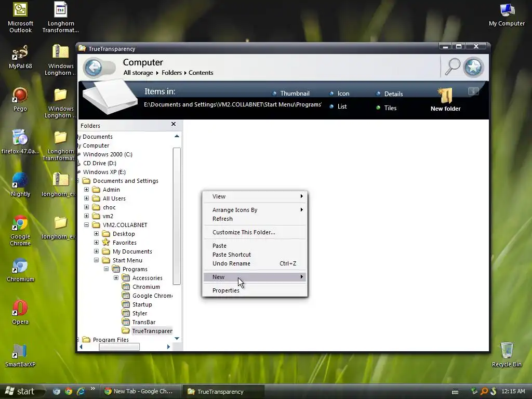Viewport: 532px width, 399px height.
Task: Click the horizontal scrollbar right arrow
Action: (x=169, y=347)
